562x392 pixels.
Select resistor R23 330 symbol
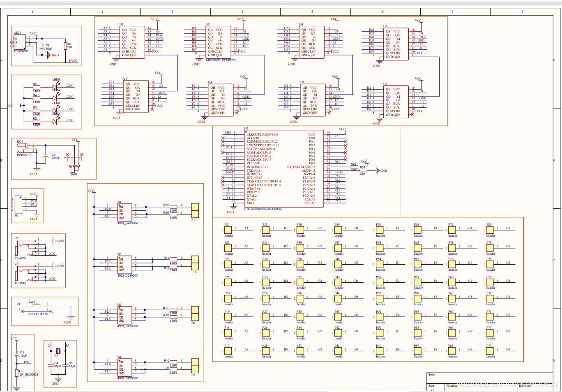click(354, 167)
